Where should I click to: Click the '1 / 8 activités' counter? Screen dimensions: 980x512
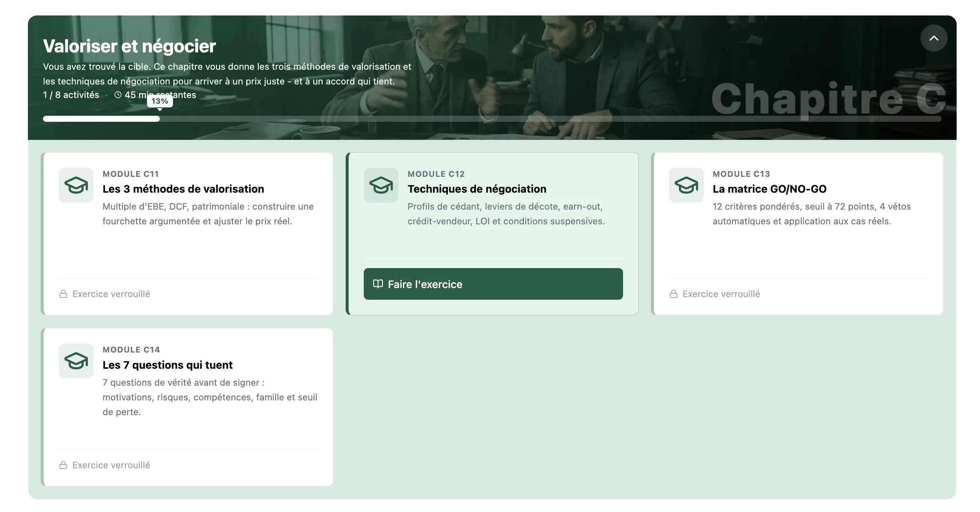71,95
